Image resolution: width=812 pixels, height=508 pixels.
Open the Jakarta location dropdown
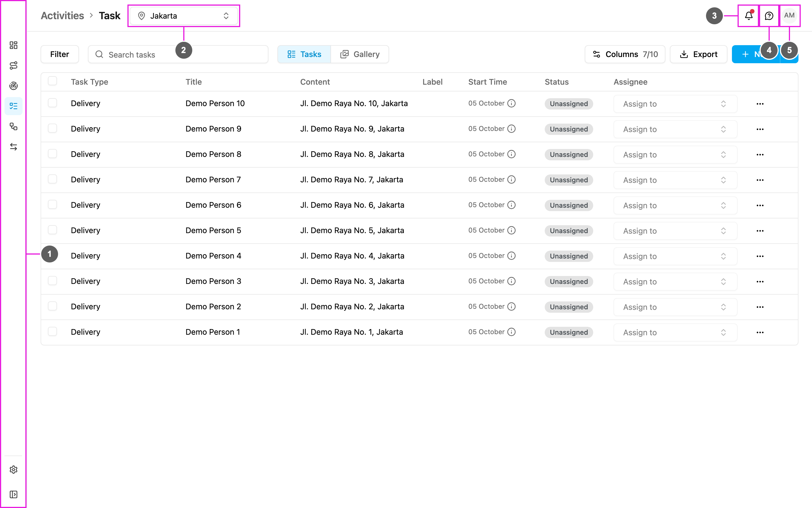[184, 16]
